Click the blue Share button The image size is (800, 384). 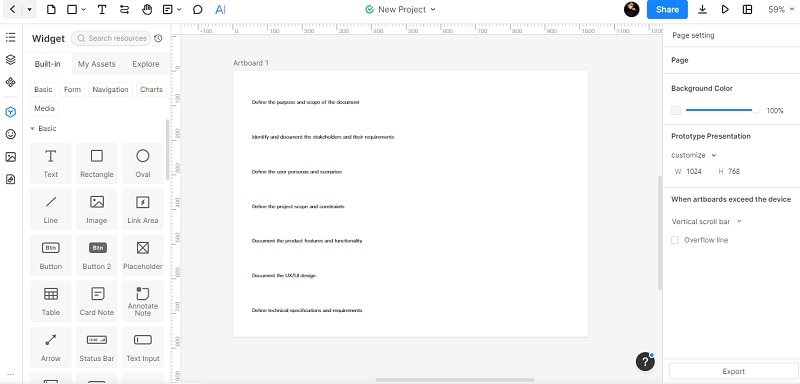click(x=667, y=9)
